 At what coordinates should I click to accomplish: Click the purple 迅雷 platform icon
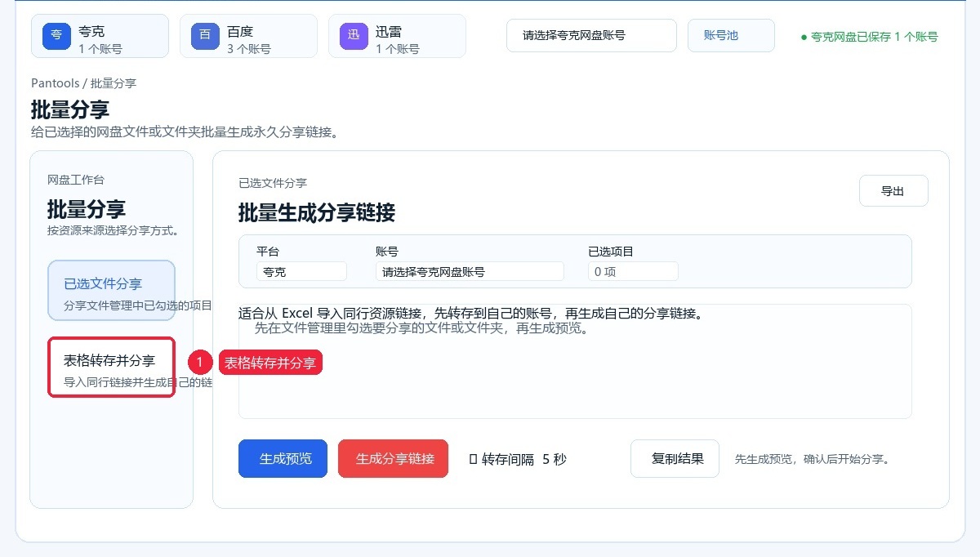point(354,36)
